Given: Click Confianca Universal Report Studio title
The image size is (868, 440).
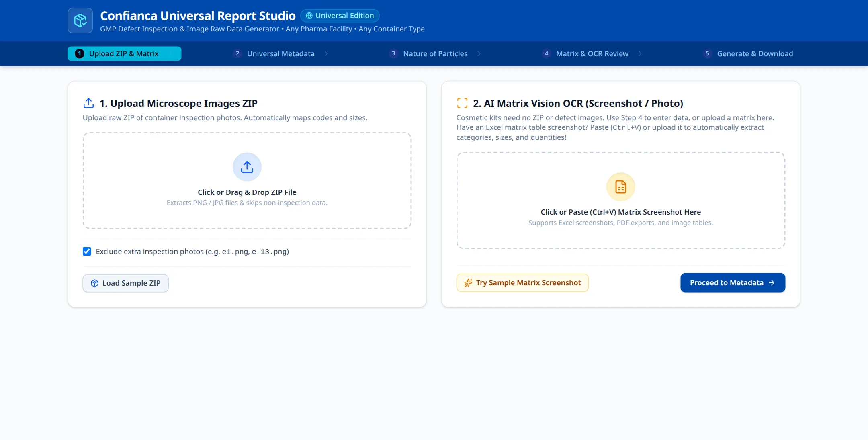Looking at the screenshot, I should pyautogui.click(x=198, y=16).
